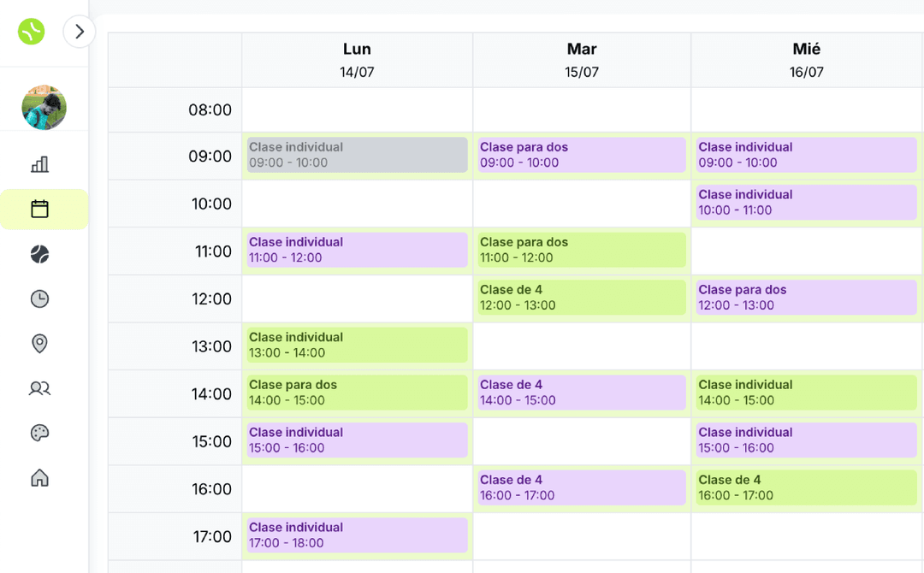Open Wednesday's Clase de 4 at 16:00
This screenshot has height=573, width=924.
click(x=806, y=487)
